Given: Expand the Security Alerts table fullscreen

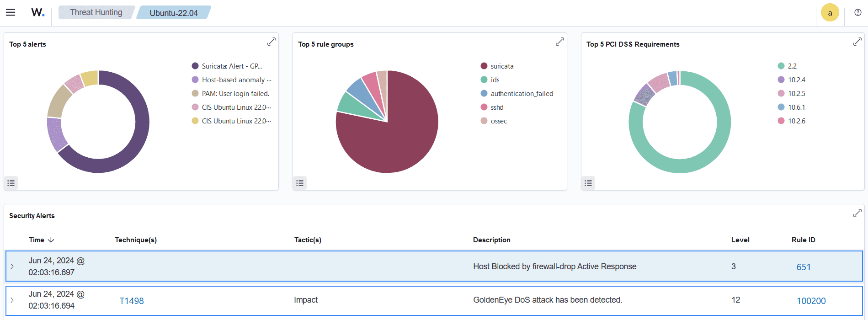Looking at the screenshot, I should click(x=857, y=213).
